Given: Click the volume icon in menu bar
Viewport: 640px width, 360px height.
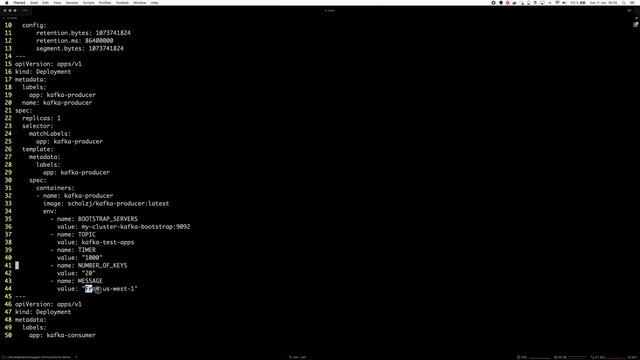Looking at the screenshot, I should (x=564, y=2).
